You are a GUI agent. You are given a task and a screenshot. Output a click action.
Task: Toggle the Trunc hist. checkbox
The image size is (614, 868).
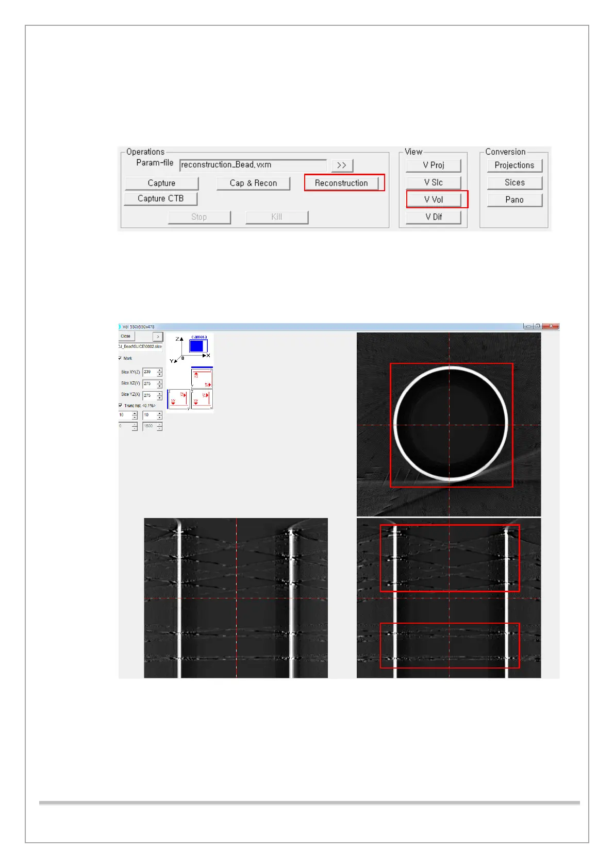120,406
